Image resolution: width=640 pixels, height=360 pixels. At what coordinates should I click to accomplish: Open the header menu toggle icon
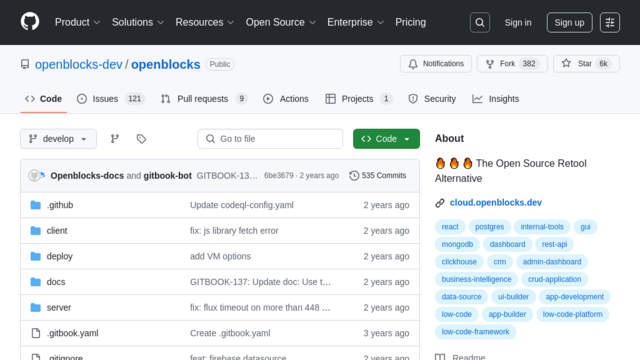pyautogui.click(x=610, y=22)
